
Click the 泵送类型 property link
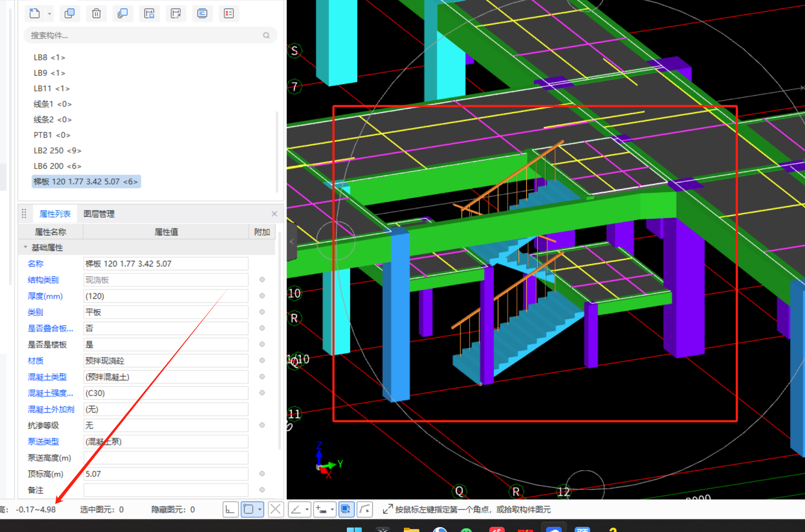(43, 441)
